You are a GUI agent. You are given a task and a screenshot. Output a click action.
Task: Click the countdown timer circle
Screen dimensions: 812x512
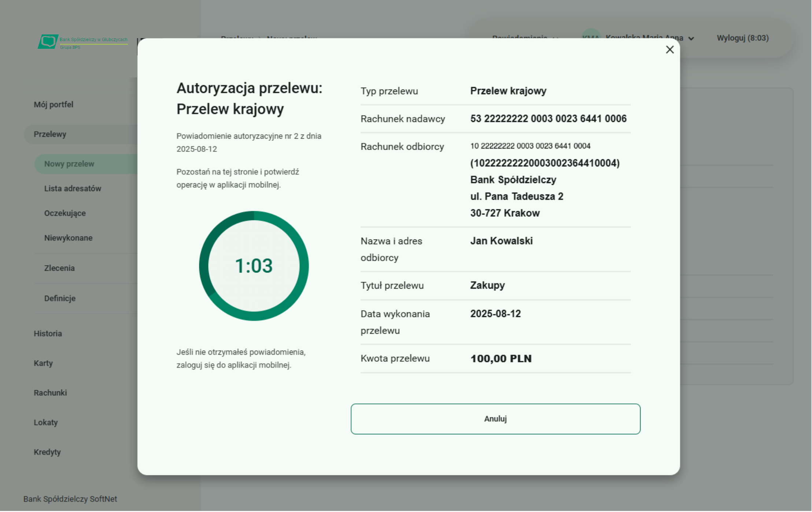point(254,266)
